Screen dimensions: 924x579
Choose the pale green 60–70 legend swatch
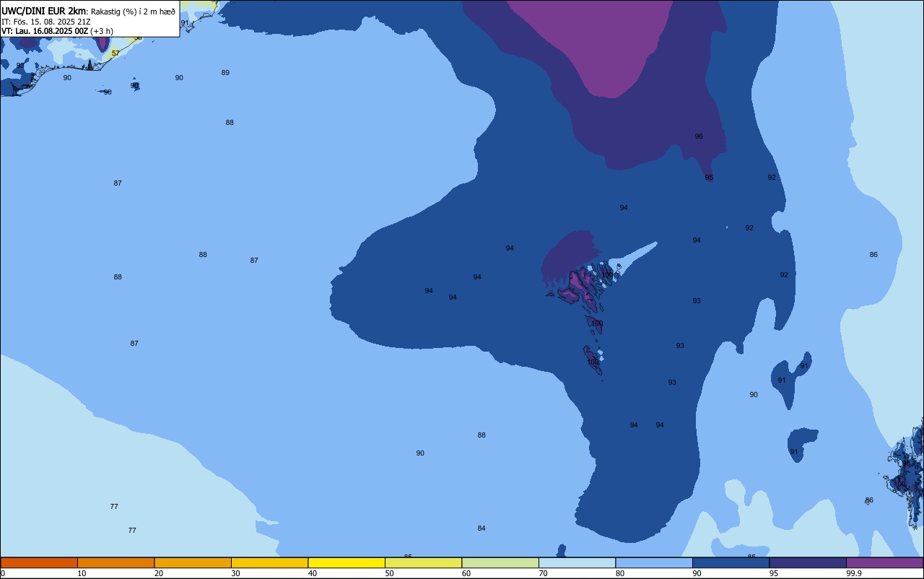[500, 562]
